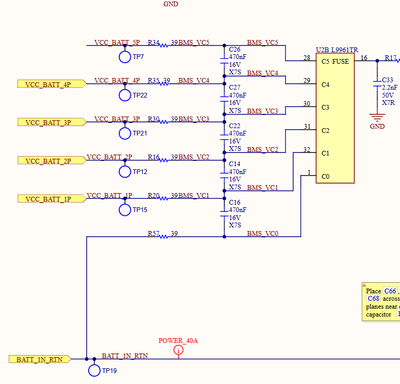Image resolution: width=400 pixels, height=384 pixels.
Task: Pick resistor R35 zigzag symbol
Action: [x=163, y=84]
